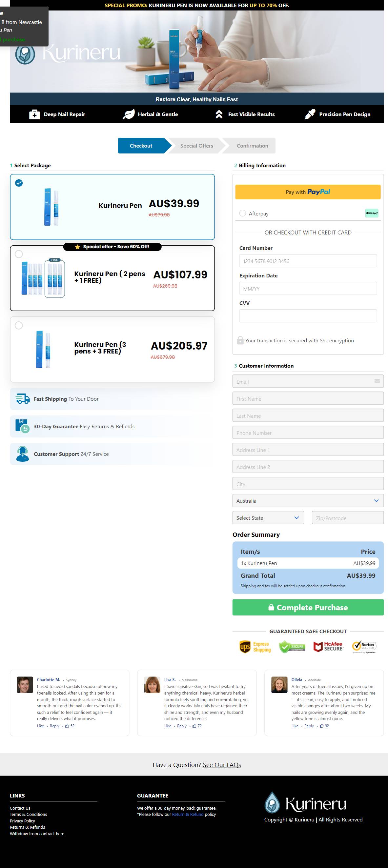Image resolution: width=388 pixels, height=868 pixels.
Task: Focus the City input field
Action: tap(308, 484)
